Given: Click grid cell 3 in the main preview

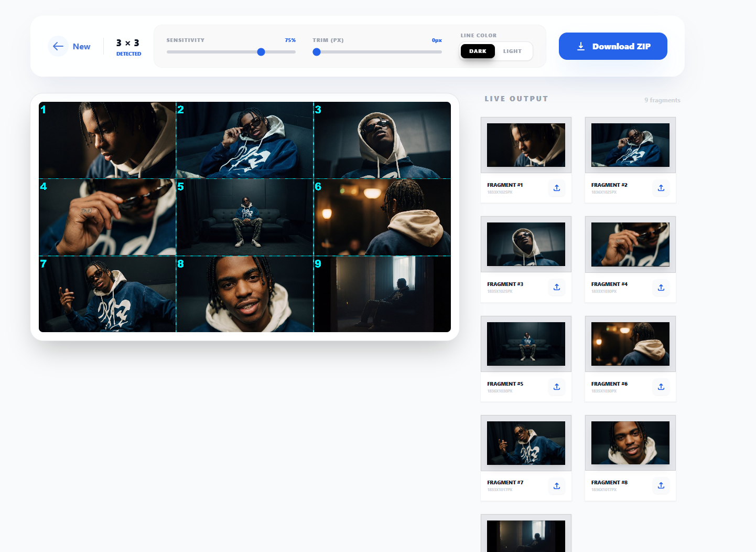Looking at the screenshot, I should tap(382, 140).
